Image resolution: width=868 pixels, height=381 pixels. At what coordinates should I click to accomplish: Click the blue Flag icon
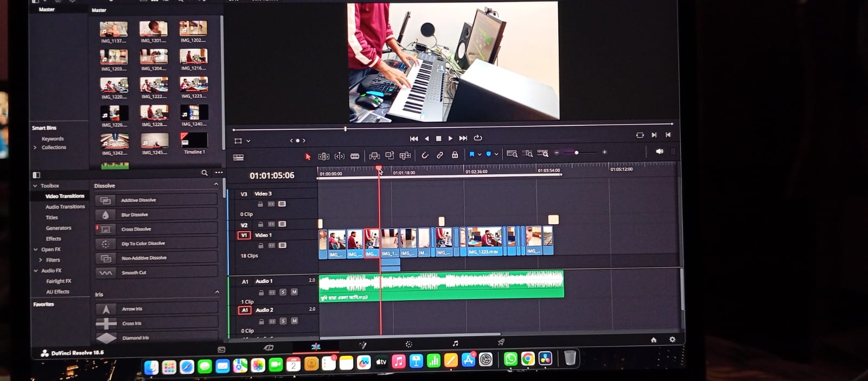(472, 155)
